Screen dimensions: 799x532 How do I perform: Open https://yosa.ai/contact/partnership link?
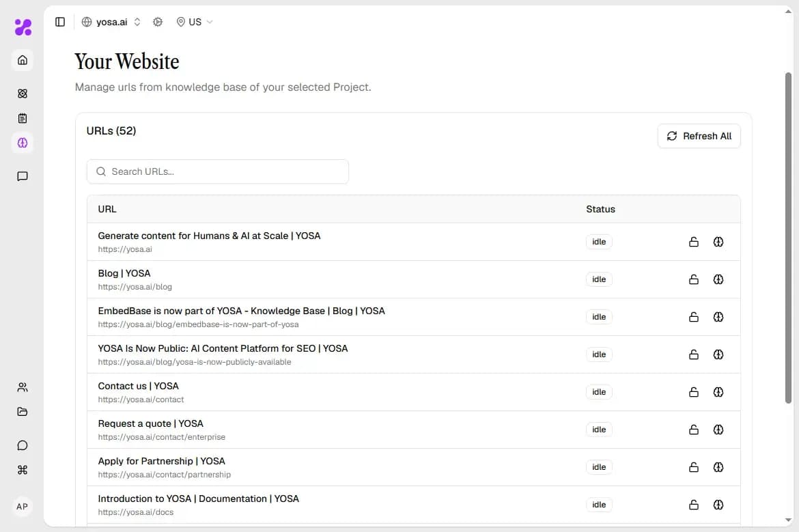coord(164,475)
